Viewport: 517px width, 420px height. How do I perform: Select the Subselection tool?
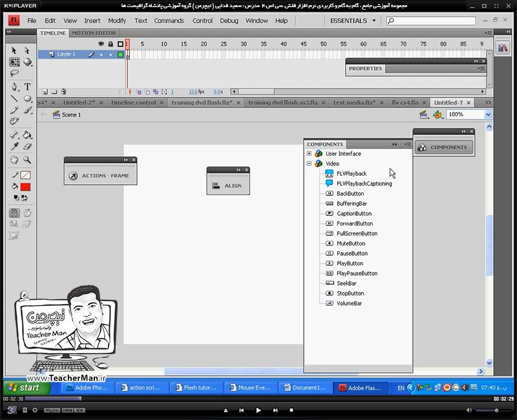coord(27,50)
